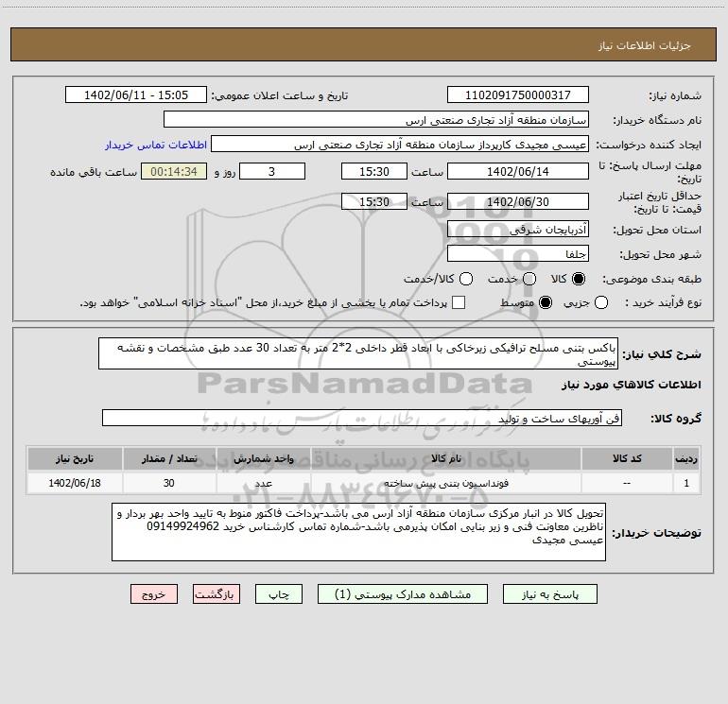Choose the جزیی purchase type radio
Viewport: 728px width, 704px height.
point(601,302)
